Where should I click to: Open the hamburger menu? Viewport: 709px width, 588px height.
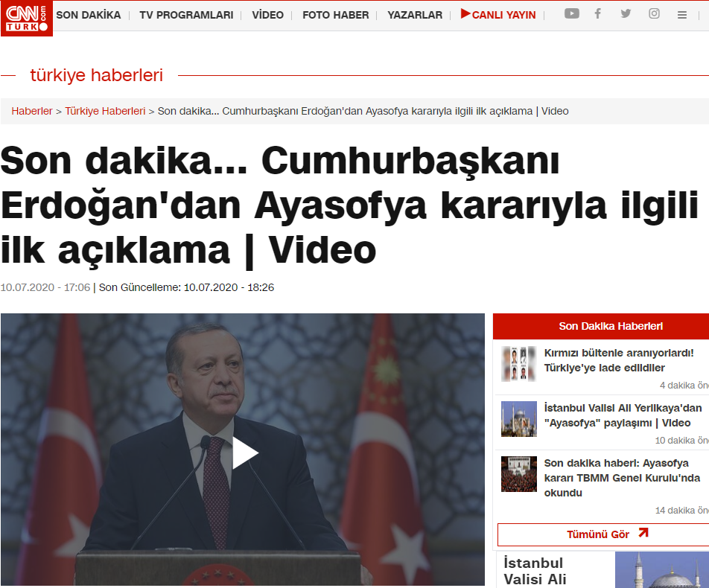pyautogui.click(x=682, y=15)
